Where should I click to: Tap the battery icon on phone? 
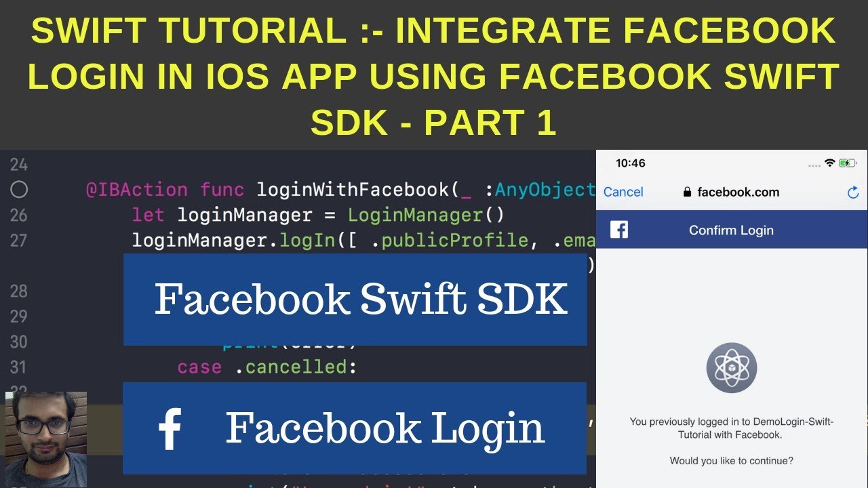pos(848,163)
